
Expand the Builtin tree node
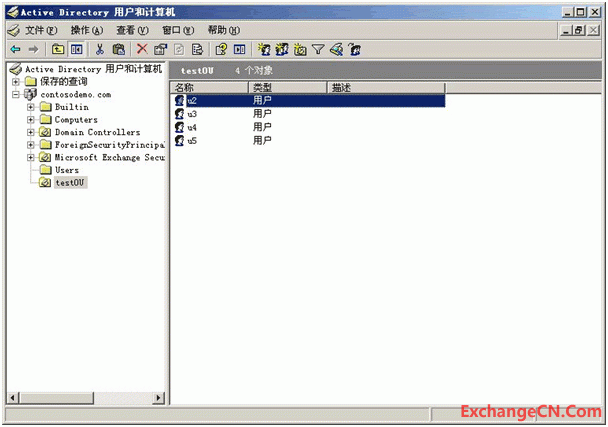(x=31, y=107)
